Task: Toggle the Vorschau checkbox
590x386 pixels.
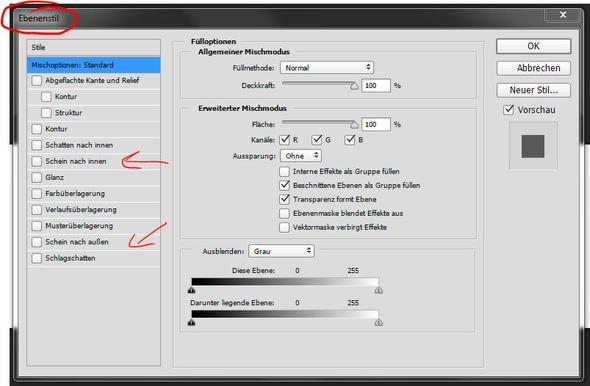Action: tap(509, 110)
